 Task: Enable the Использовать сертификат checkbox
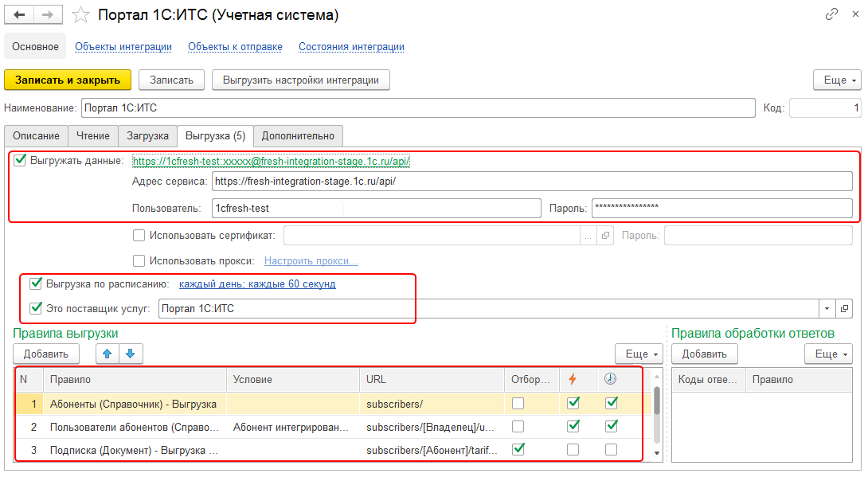[139, 235]
